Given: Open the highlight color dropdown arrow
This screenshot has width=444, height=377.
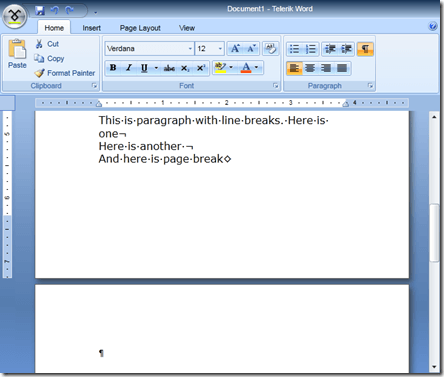Looking at the screenshot, I should 231,67.
